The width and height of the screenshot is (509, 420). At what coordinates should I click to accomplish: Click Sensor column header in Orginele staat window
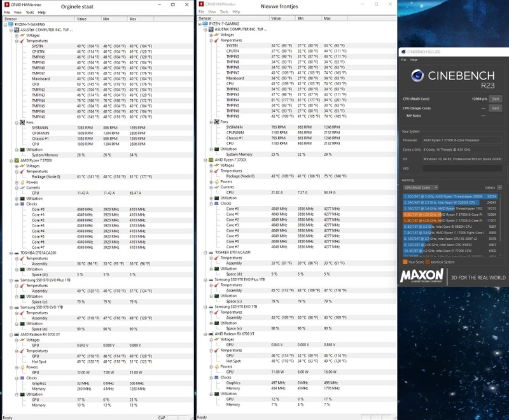click(x=39, y=19)
